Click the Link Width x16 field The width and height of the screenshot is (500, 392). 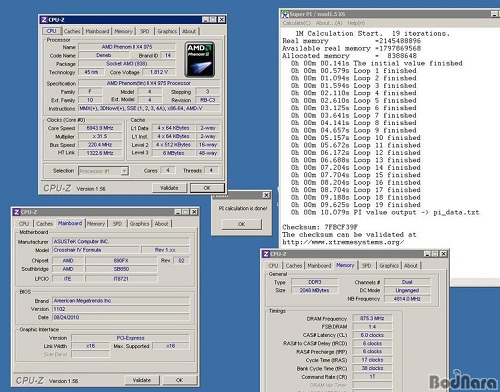tap(91, 346)
